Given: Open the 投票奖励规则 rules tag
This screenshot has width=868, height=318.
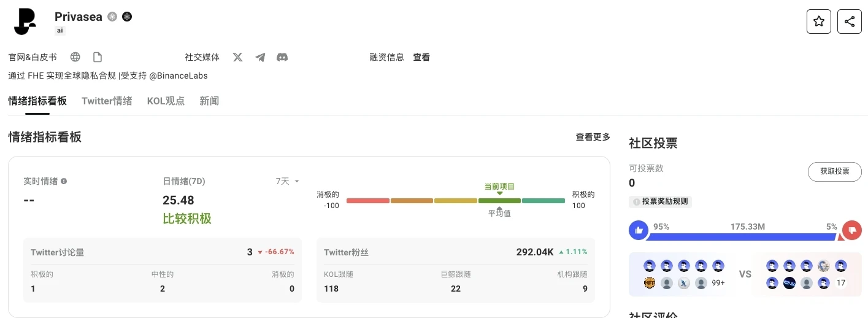Looking at the screenshot, I should (x=660, y=202).
